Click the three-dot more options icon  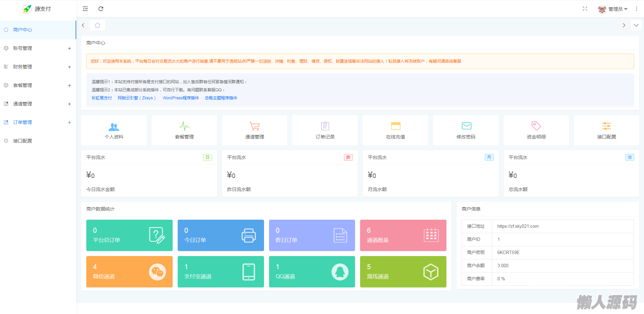(x=637, y=9)
